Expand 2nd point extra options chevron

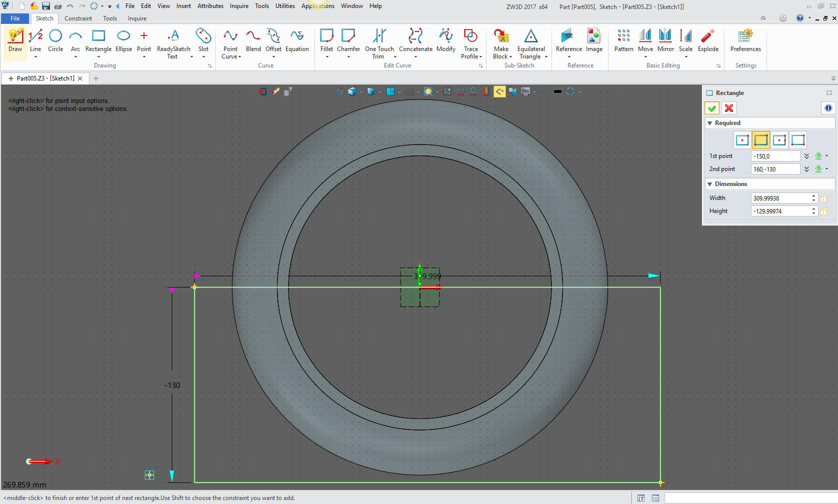click(806, 169)
